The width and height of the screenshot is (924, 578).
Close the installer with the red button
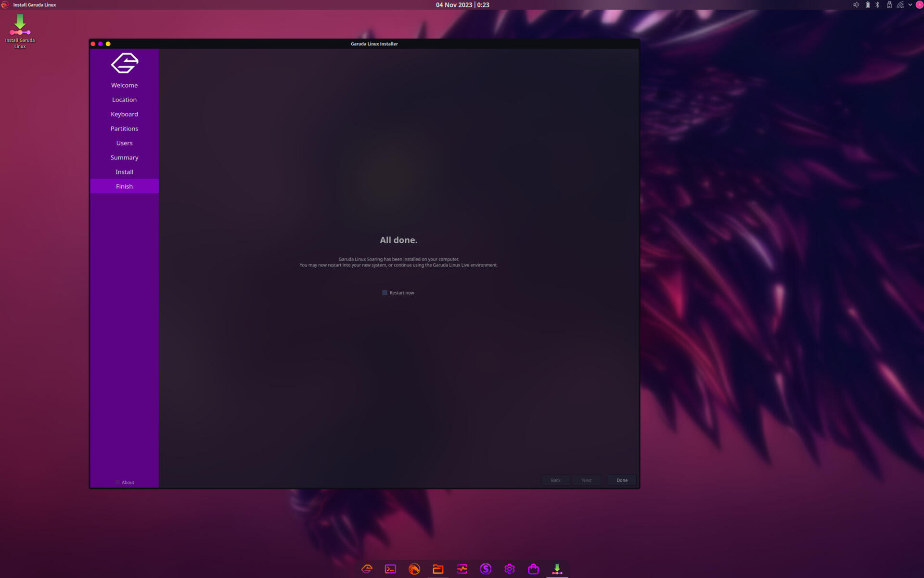point(93,44)
